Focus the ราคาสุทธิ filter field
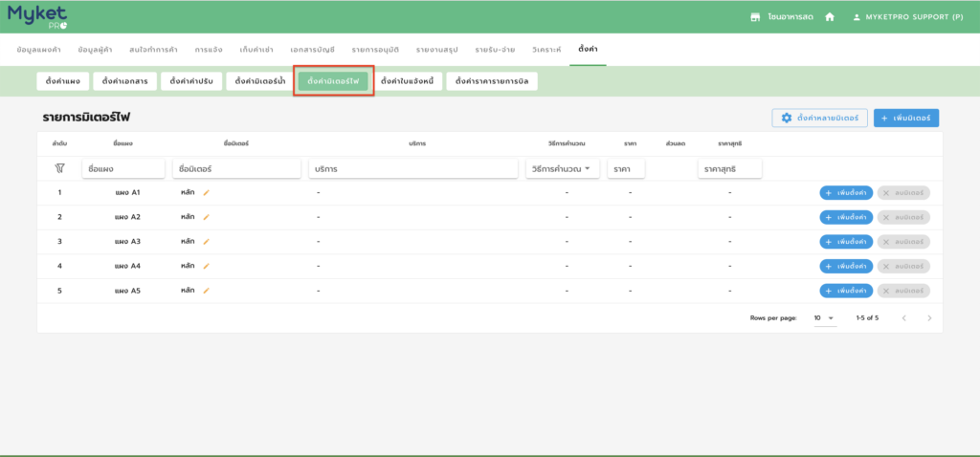 pyautogui.click(x=729, y=168)
